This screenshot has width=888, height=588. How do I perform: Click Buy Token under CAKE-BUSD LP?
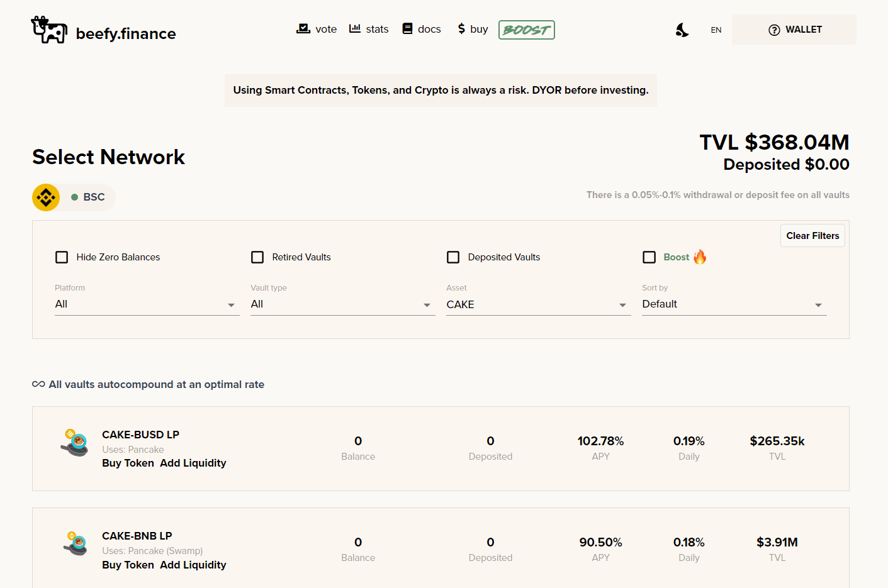(128, 463)
